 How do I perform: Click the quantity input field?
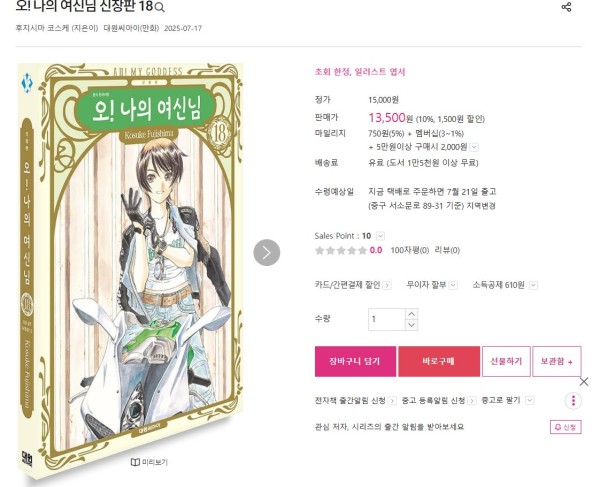point(386,319)
